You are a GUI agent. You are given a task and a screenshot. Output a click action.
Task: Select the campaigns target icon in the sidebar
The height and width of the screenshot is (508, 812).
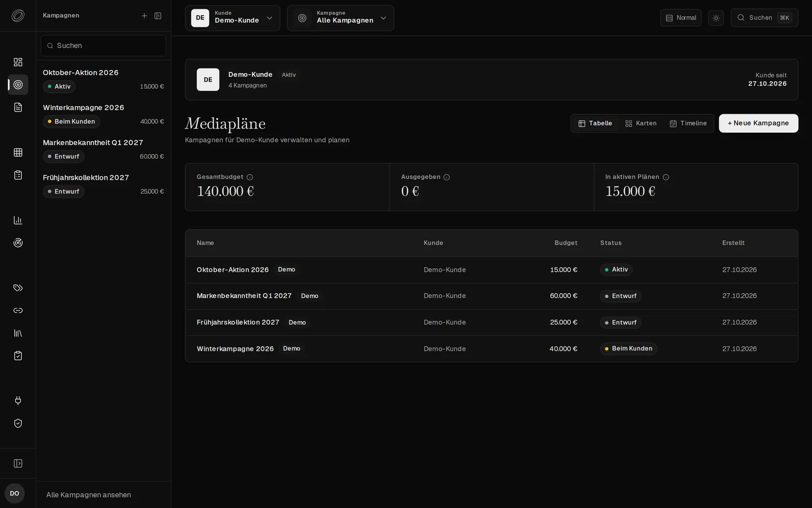click(18, 84)
